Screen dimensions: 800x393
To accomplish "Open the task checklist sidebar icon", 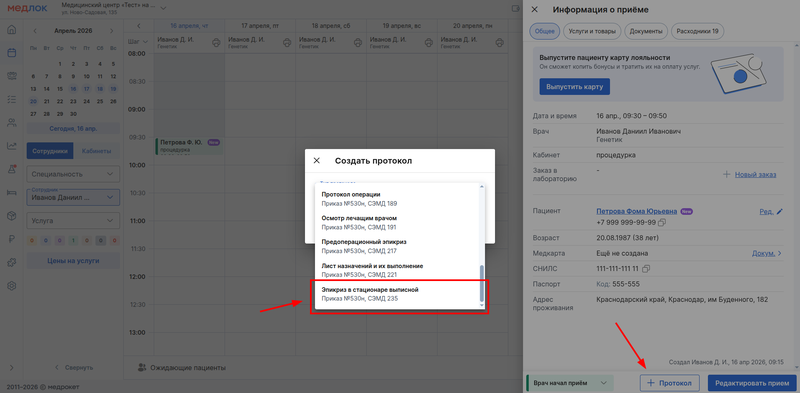I will (11, 100).
